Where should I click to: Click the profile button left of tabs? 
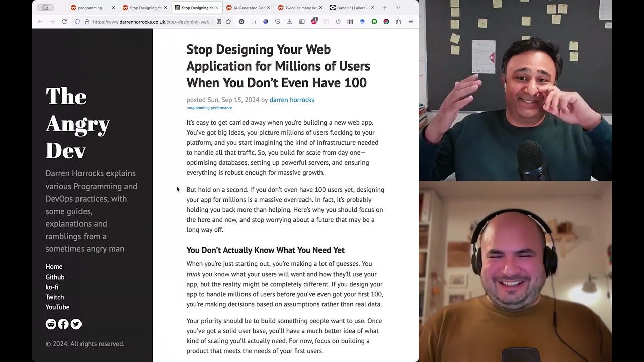[x=46, y=8]
